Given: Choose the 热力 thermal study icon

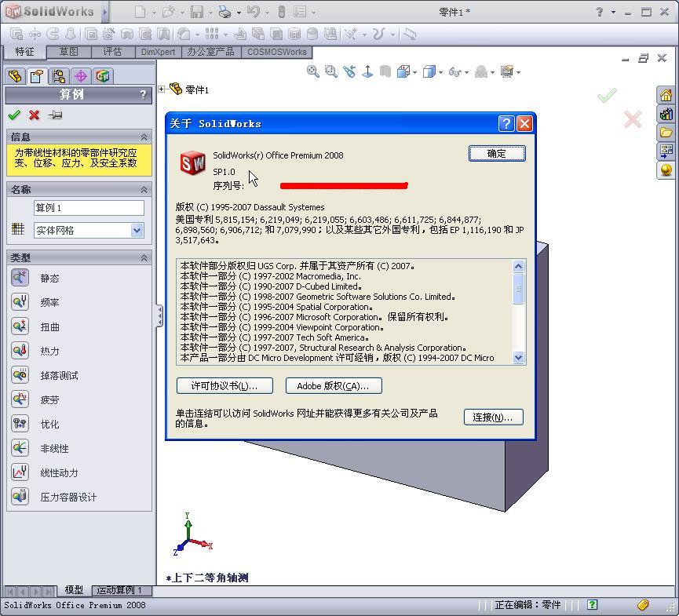Looking at the screenshot, I should click(x=20, y=350).
